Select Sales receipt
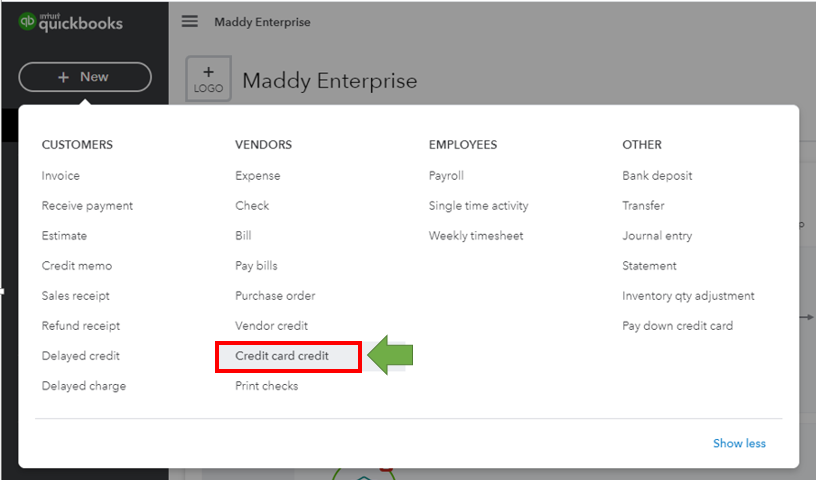816x480 pixels. pyautogui.click(x=75, y=296)
